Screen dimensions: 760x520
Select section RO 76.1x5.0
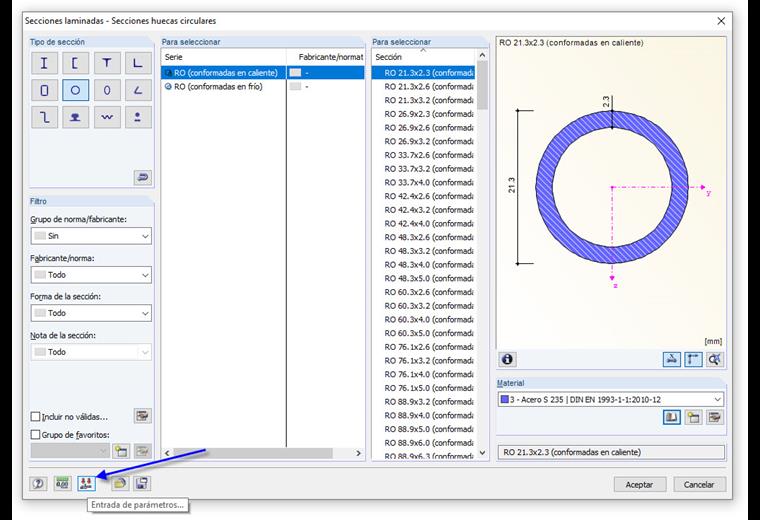coord(424,388)
